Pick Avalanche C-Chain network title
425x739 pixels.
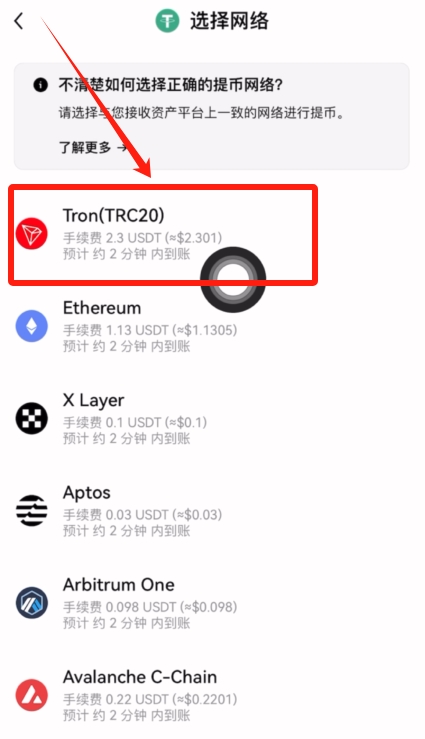[x=140, y=677]
